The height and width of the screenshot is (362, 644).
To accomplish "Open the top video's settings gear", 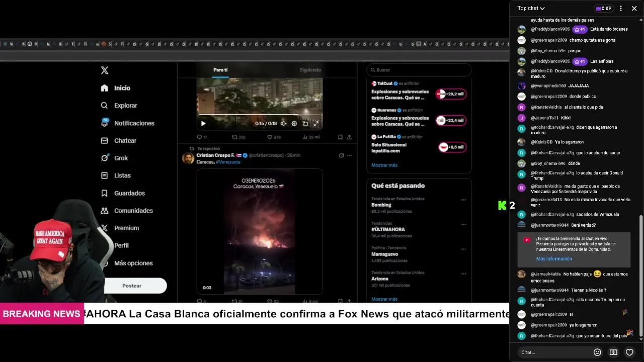I will click(x=294, y=123).
